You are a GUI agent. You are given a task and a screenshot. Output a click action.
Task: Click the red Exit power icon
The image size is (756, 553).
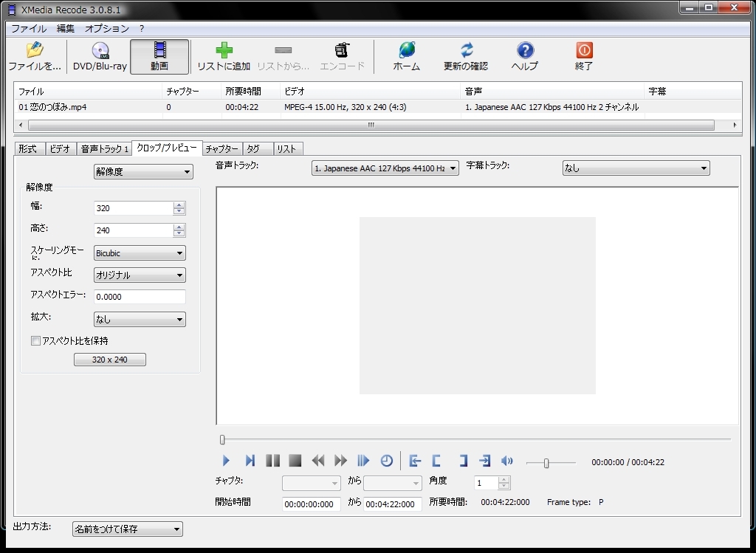point(584,51)
